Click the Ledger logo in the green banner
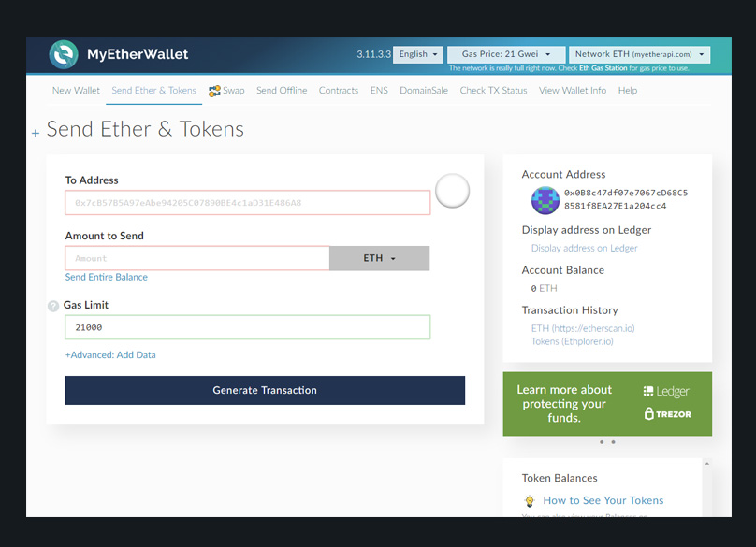 (666, 392)
